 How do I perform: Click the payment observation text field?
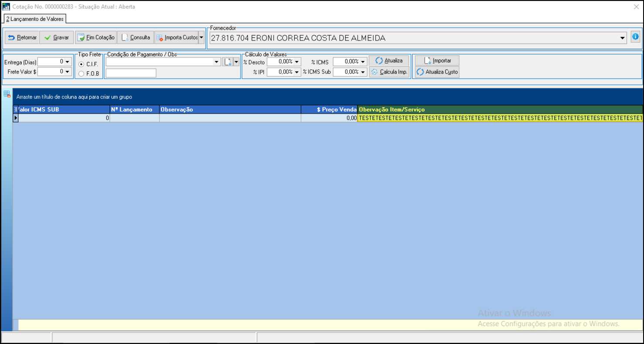pyautogui.click(x=131, y=73)
